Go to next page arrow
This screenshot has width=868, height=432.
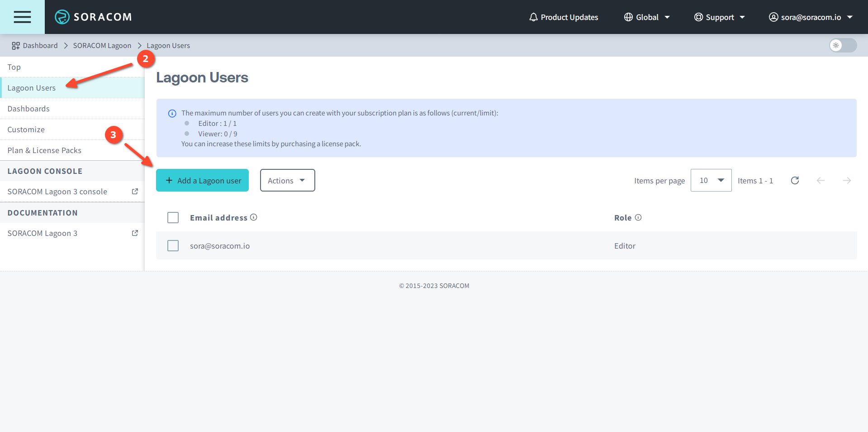pyautogui.click(x=847, y=180)
